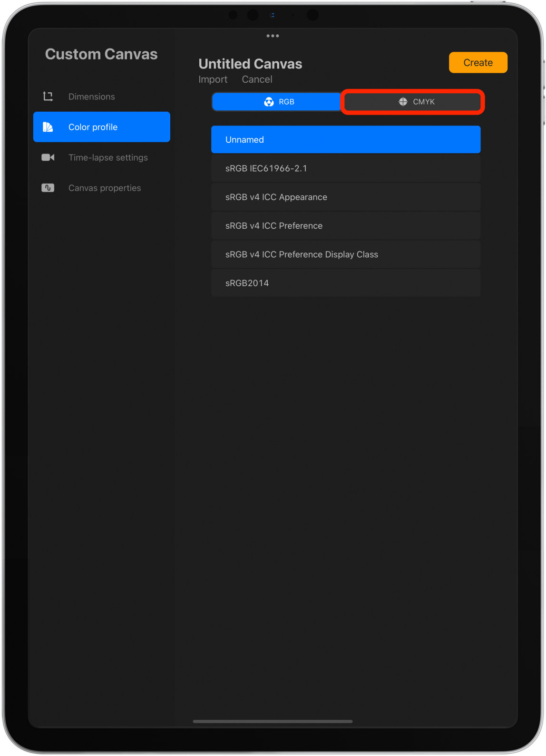This screenshot has width=546, height=756.
Task: Open the Dimensions section
Action: click(x=92, y=97)
